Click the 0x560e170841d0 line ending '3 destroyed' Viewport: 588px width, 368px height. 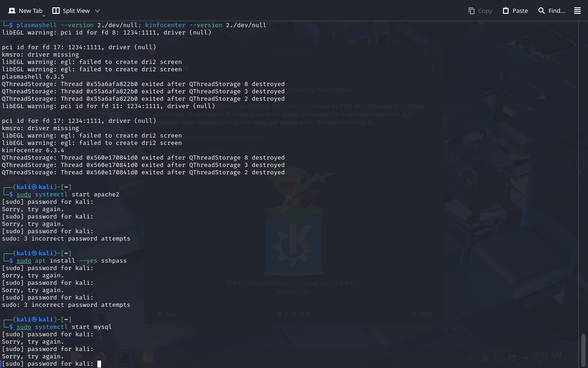(143, 165)
